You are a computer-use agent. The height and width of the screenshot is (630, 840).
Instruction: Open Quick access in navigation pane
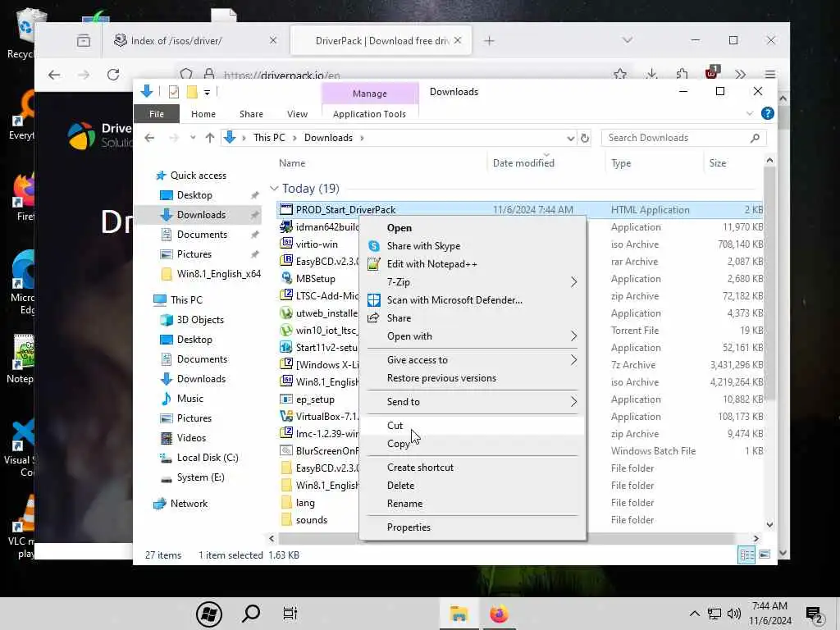pos(191,176)
